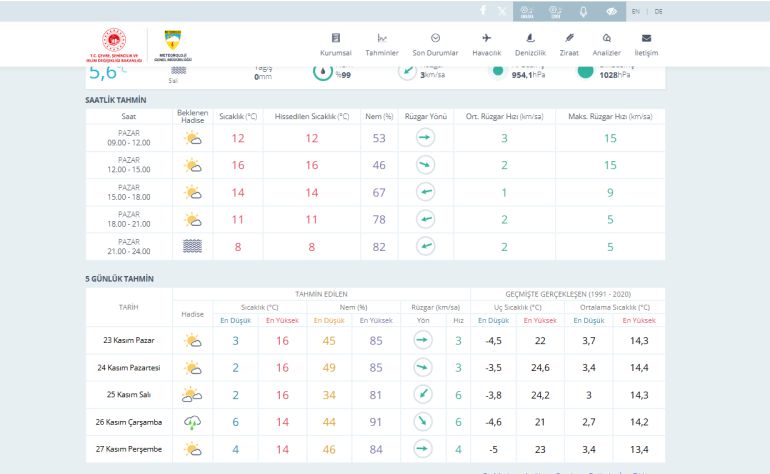770x474 pixels.
Task: Click the microphone icon in top bar
Action: (583, 11)
